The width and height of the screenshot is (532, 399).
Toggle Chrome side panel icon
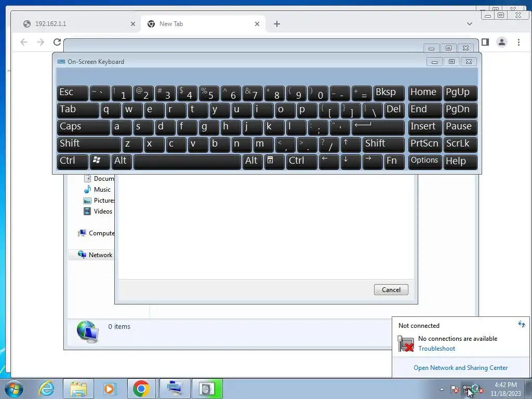click(485, 42)
